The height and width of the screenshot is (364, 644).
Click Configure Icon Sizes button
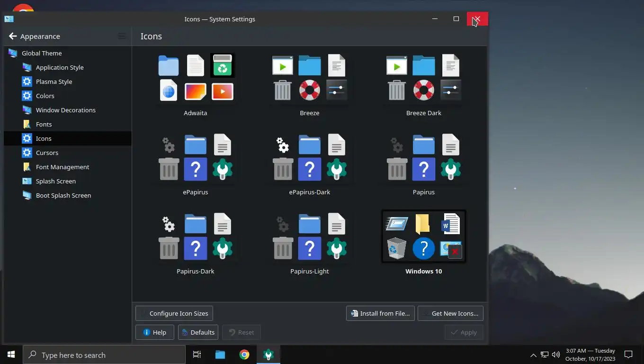pos(174,313)
